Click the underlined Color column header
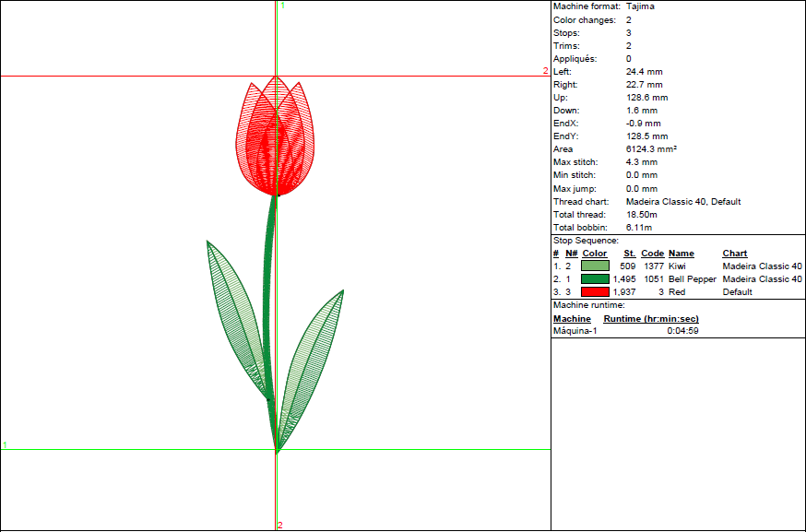Image resolution: width=806 pixels, height=532 pixels. click(x=595, y=253)
